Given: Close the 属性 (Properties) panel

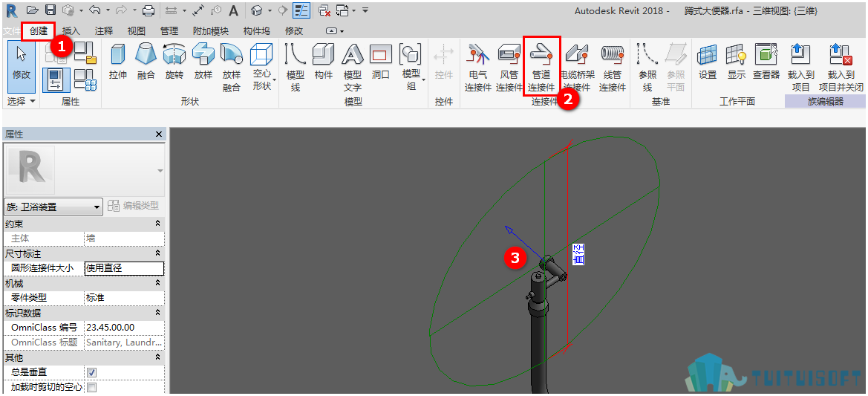Looking at the screenshot, I should coord(158,134).
